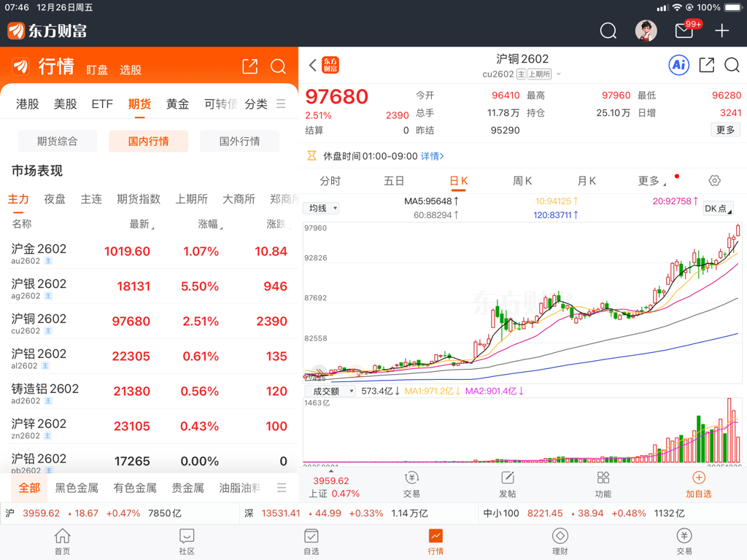Toggle the DK点 indicator
The image size is (747, 560).
718,208
